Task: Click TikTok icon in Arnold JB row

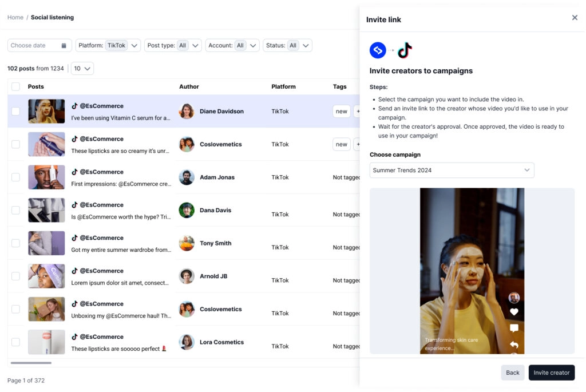Action: (75, 270)
